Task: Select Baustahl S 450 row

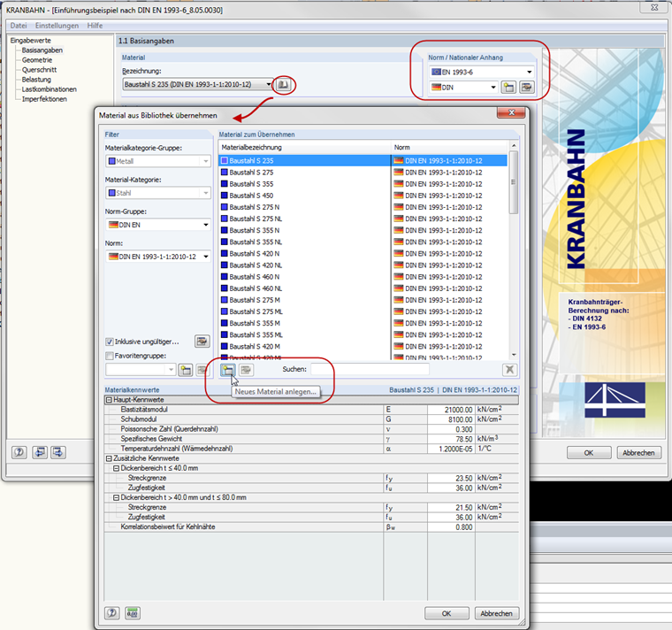Action: coord(363,196)
